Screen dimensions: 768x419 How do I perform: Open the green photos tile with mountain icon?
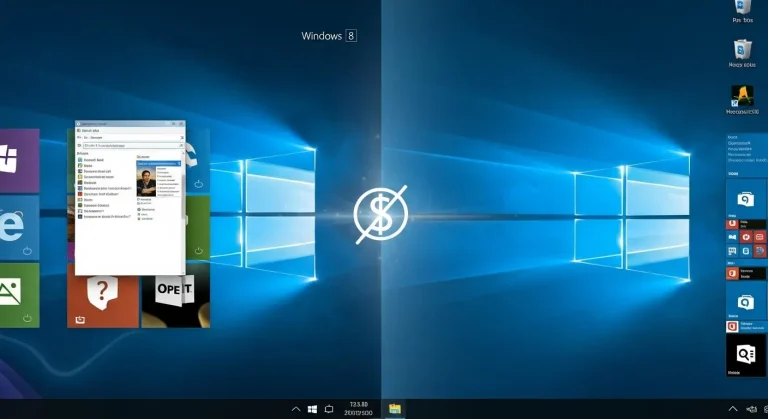click(19, 295)
